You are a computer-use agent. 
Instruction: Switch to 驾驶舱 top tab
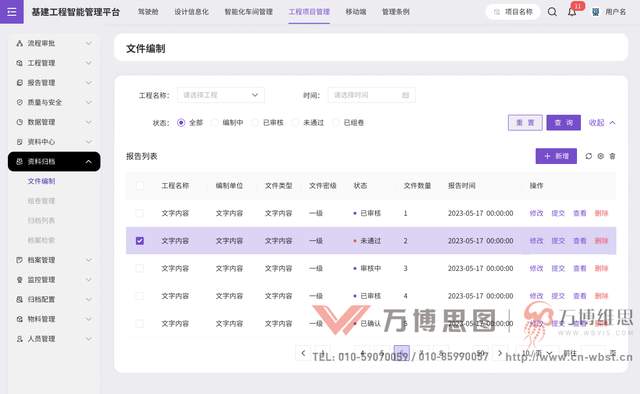[148, 12]
